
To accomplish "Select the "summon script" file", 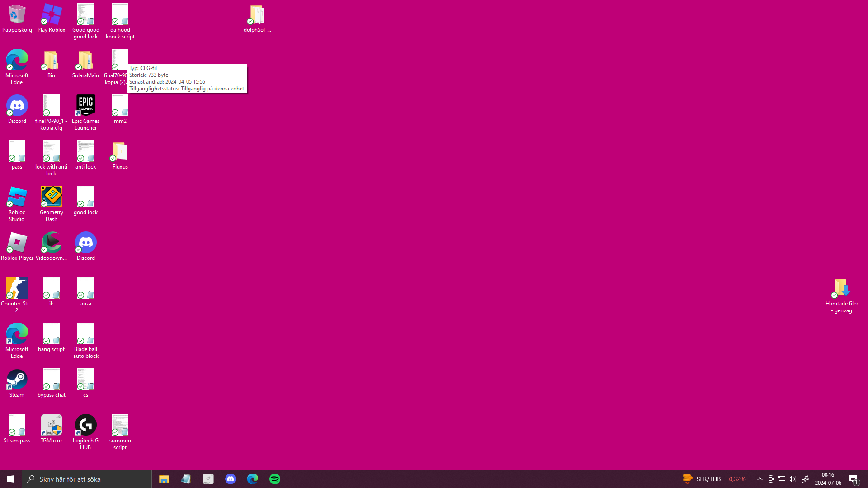I will tap(120, 432).
